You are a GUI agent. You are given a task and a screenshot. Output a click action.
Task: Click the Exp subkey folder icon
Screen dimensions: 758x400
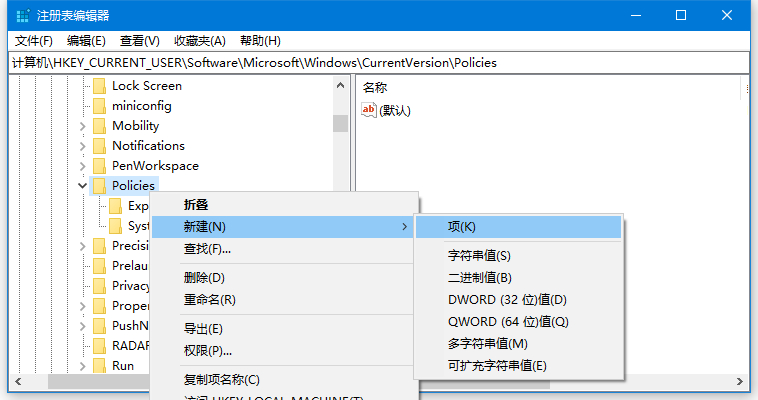point(116,206)
